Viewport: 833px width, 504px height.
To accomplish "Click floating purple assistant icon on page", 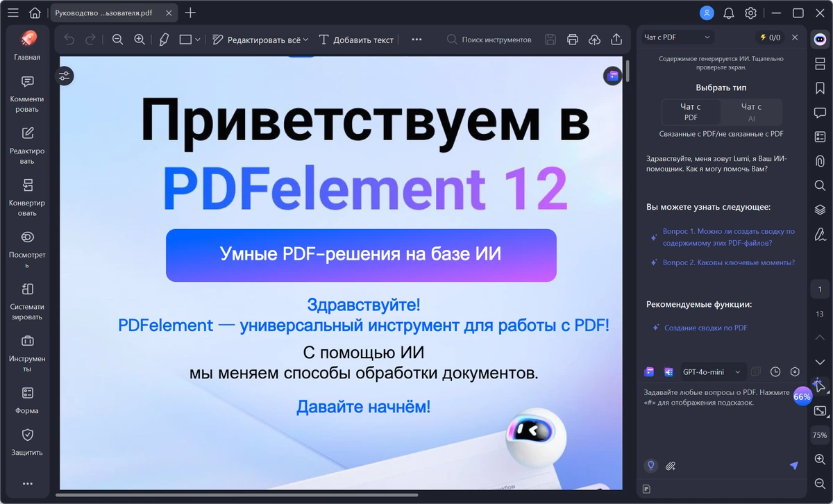I will click(x=612, y=76).
